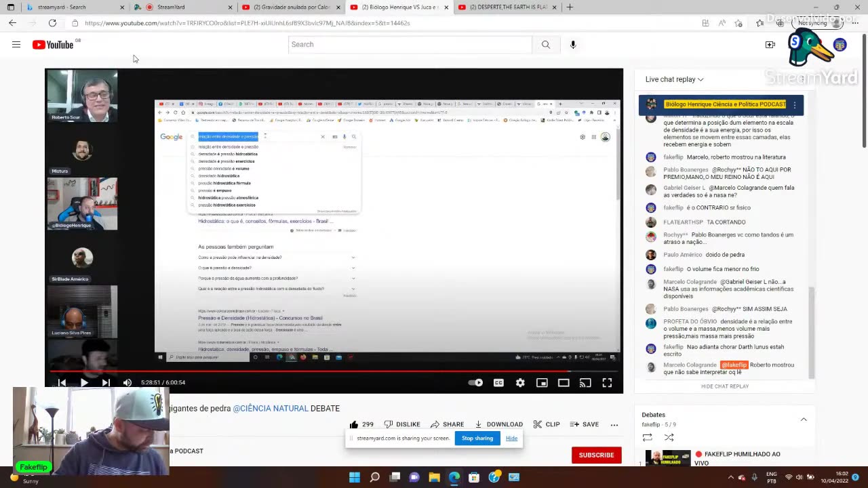This screenshot has height=488, width=868.
Task: Toggle loop playlist in Debates panel
Action: (648, 438)
